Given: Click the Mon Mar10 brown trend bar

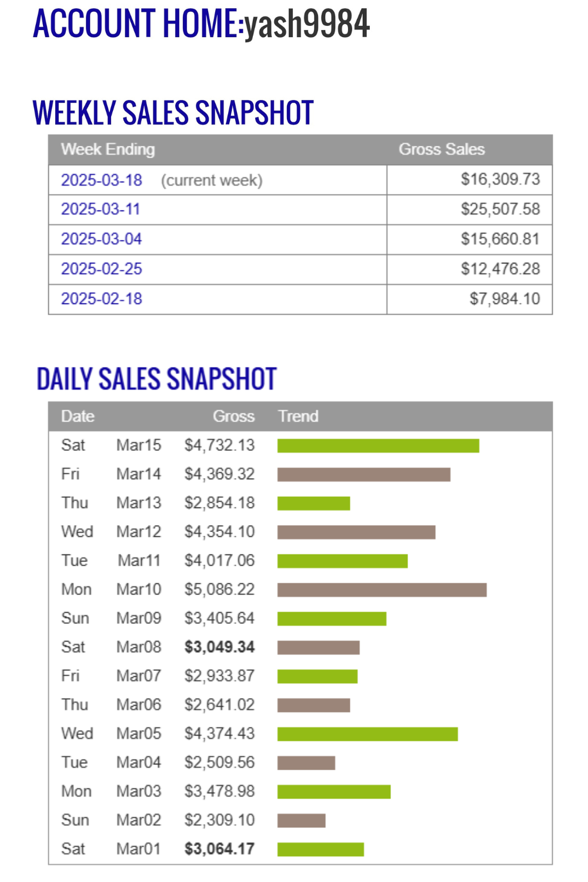Looking at the screenshot, I should [382, 590].
